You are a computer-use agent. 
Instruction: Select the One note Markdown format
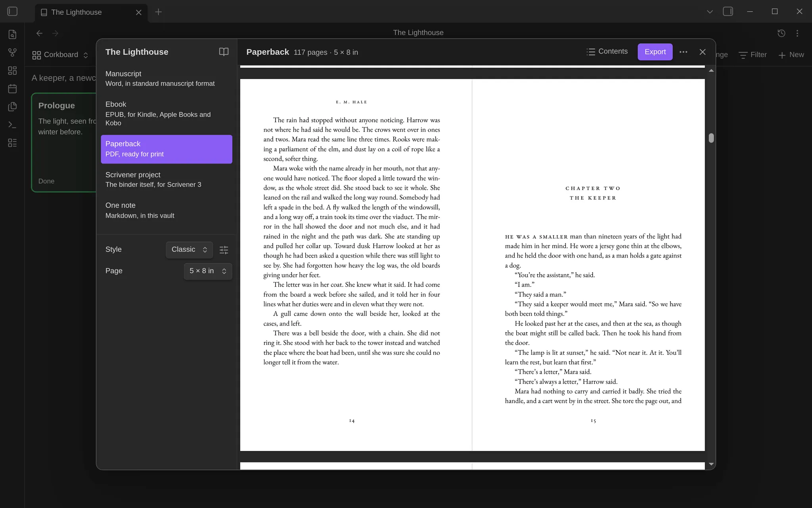167,210
